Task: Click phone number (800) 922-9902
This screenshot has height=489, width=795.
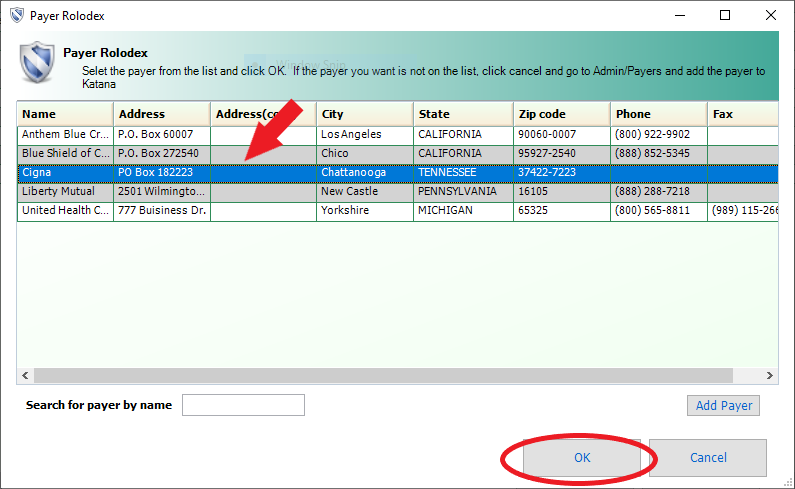Action: pyautogui.click(x=659, y=134)
